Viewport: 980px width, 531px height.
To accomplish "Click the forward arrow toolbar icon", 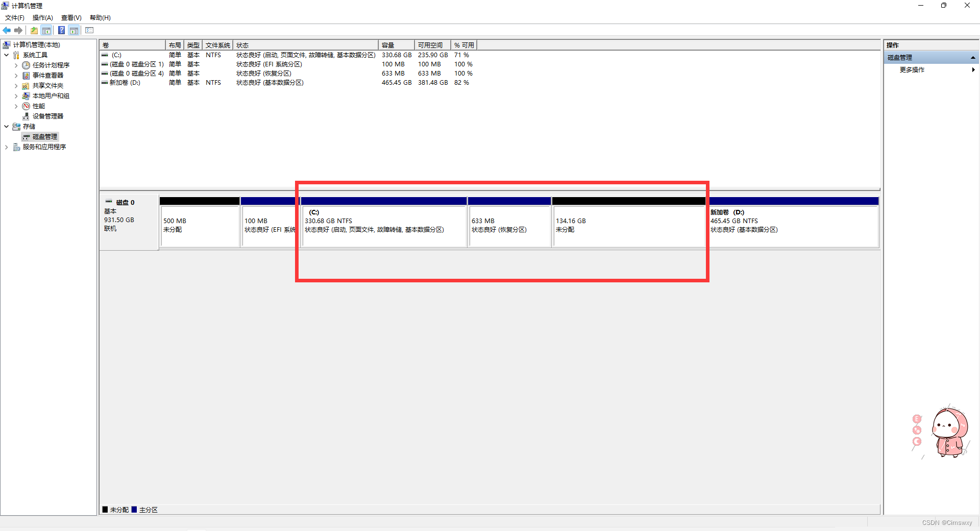I will click(x=18, y=31).
